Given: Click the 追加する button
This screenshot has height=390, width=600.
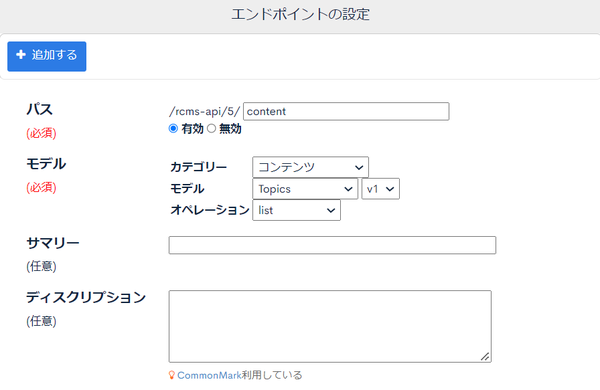Looking at the screenshot, I should (47, 56).
